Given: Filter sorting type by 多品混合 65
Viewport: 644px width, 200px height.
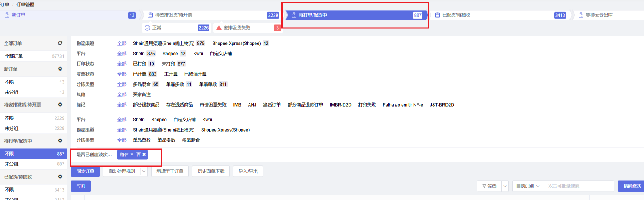Looking at the screenshot, I should click(x=146, y=84).
